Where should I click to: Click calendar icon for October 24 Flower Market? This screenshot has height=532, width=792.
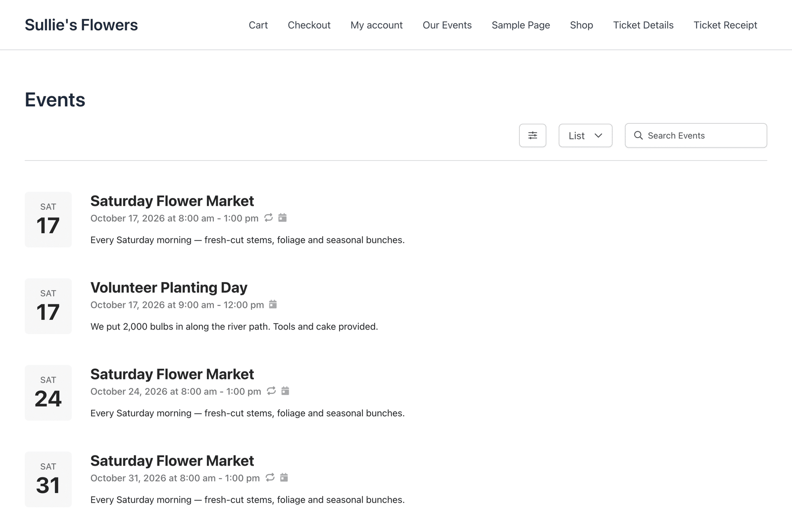[x=285, y=391]
